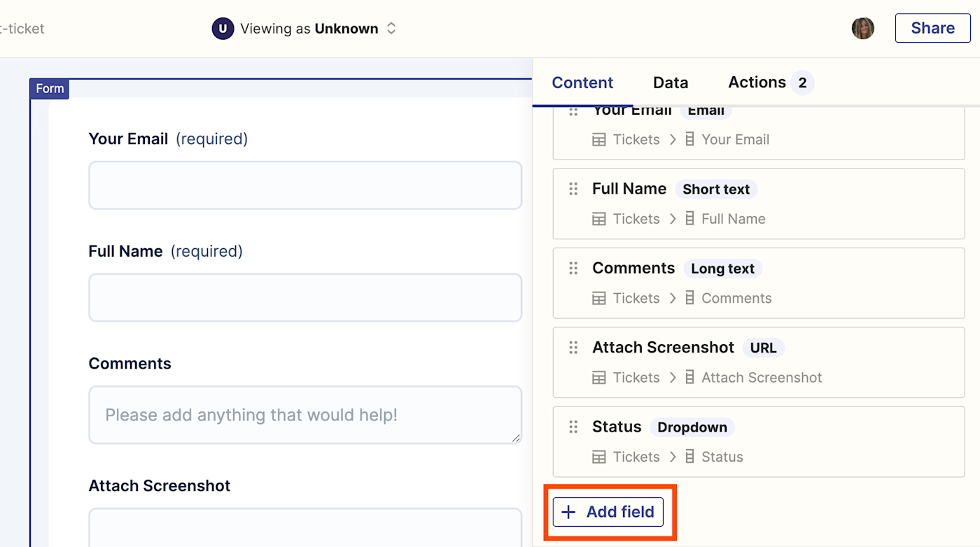Focus the Full Name text input
980x547 pixels.
305,297
